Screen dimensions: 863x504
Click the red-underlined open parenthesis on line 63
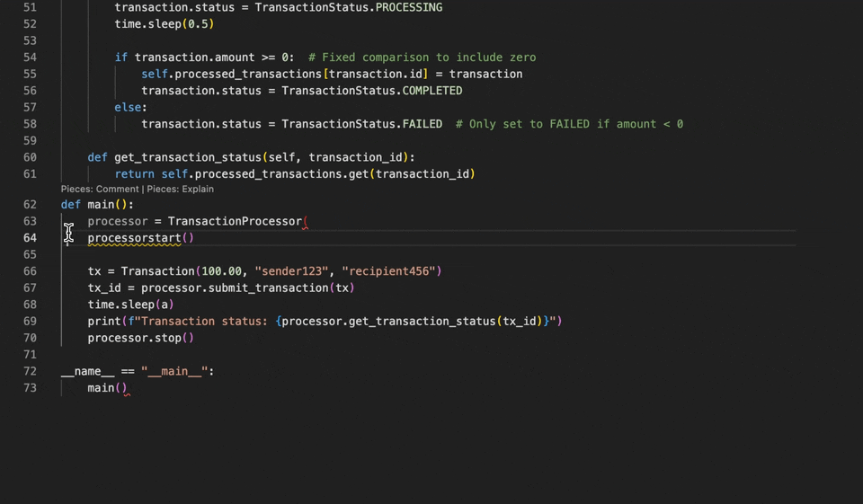(306, 221)
